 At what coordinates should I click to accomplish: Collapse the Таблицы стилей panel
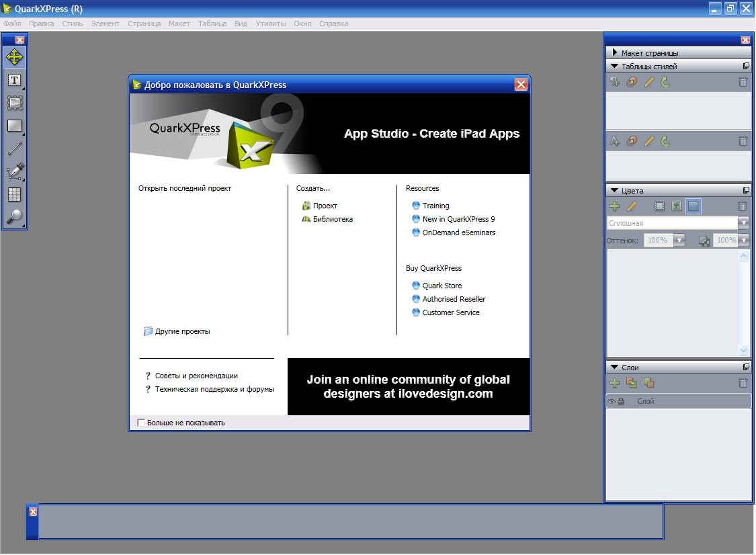click(x=615, y=66)
